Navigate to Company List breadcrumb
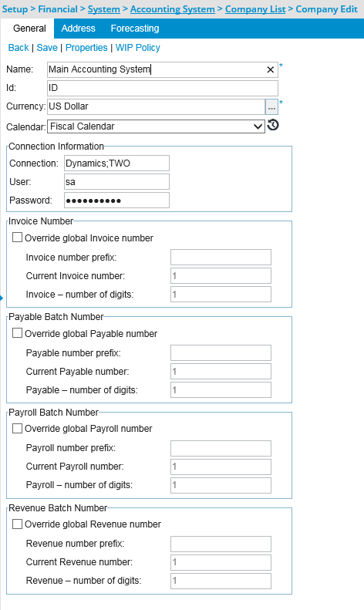Image resolution: width=364 pixels, height=610 pixels. (x=255, y=9)
